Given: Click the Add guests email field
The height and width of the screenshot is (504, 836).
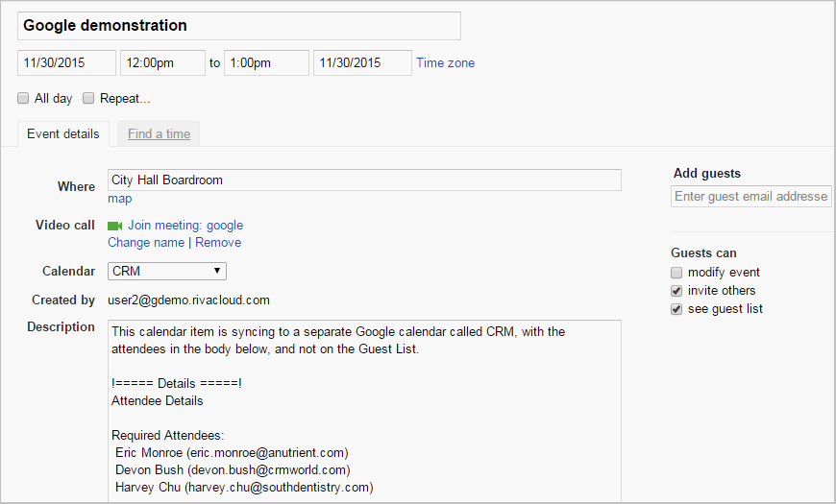Looking at the screenshot, I should pos(751,197).
